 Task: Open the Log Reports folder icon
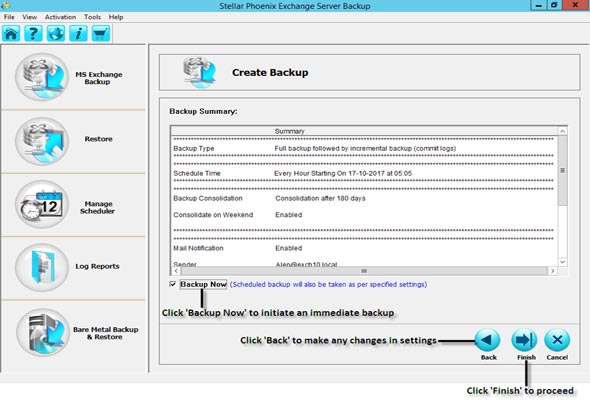pos(42,268)
